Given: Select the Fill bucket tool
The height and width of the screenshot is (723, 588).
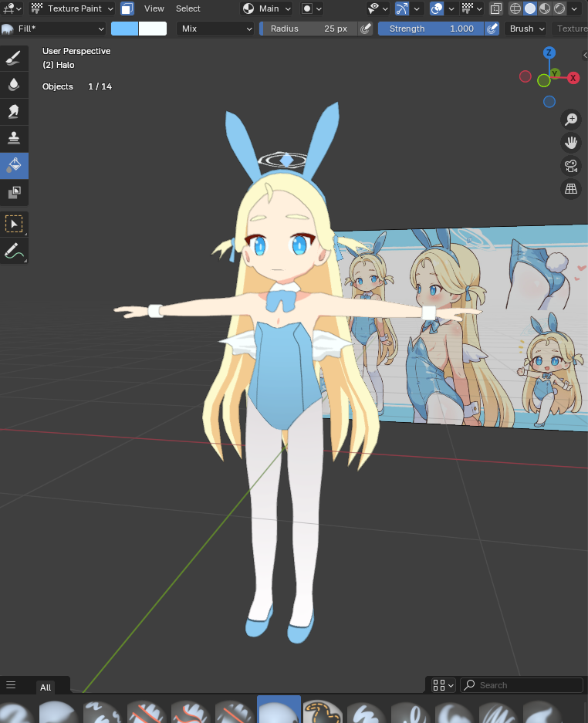Looking at the screenshot, I should tap(14, 166).
